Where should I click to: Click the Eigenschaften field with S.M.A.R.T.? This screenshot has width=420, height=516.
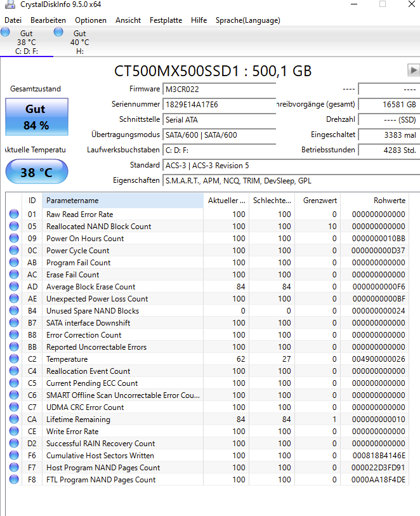click(291, 181)
